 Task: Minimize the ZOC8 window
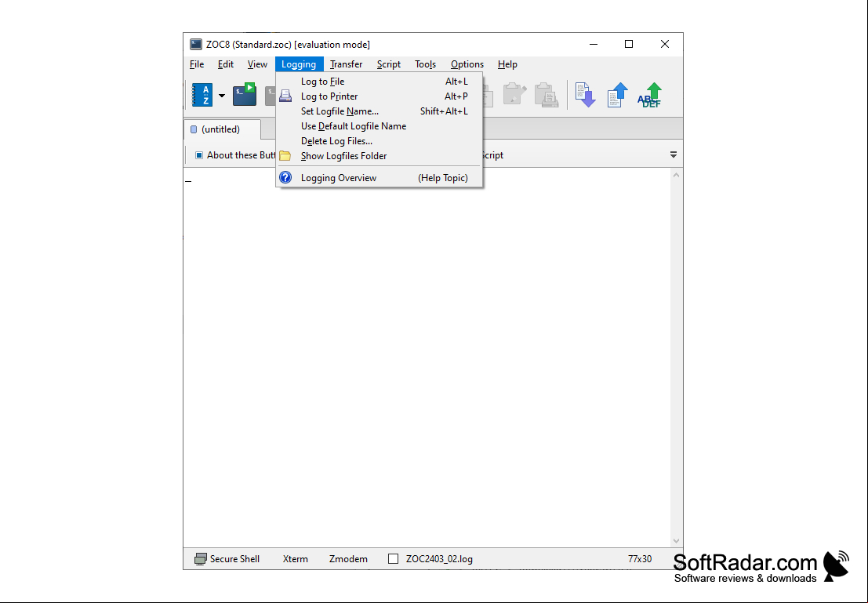point(594,44)
